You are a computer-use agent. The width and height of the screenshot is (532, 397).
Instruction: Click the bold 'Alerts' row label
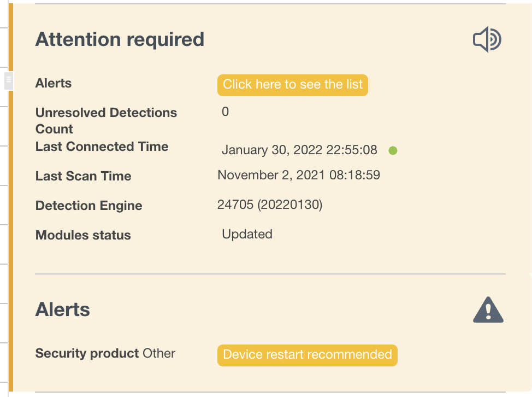point(54,84)
